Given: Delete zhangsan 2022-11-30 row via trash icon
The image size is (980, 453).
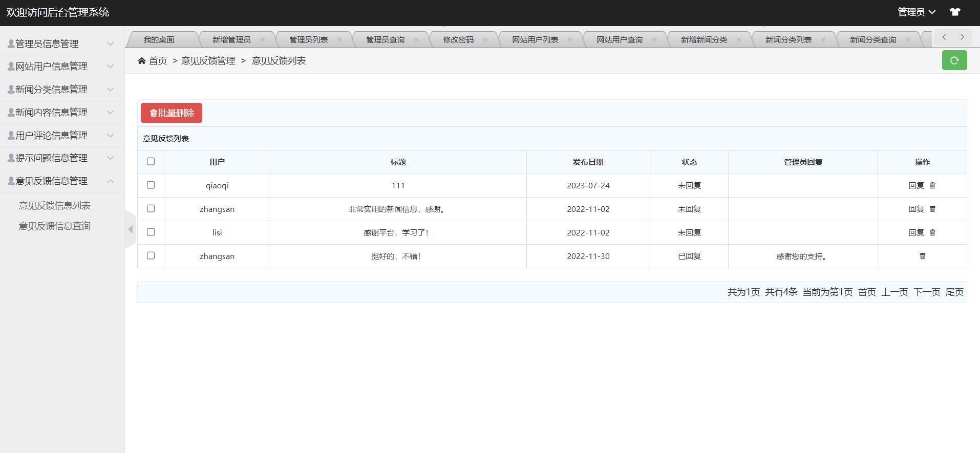Looking at the screenshot, I should pyautogui.click(x=923, y=256).
